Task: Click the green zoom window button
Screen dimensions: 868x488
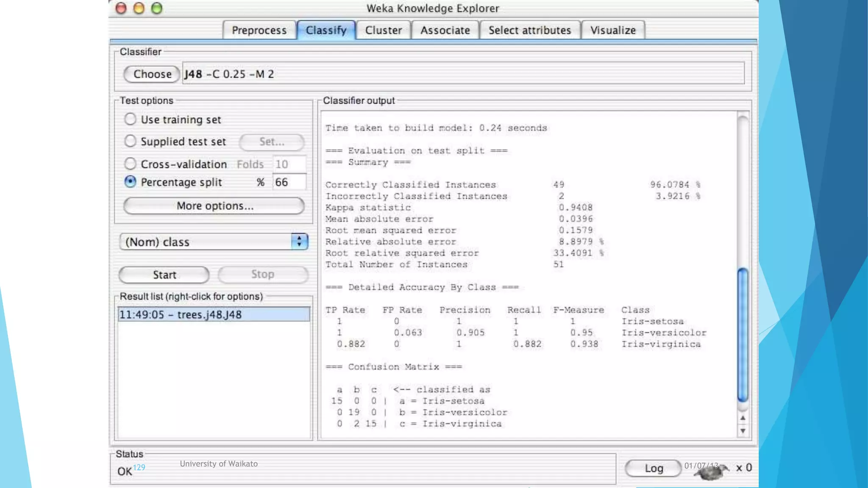Action: [x=157, y=8]
